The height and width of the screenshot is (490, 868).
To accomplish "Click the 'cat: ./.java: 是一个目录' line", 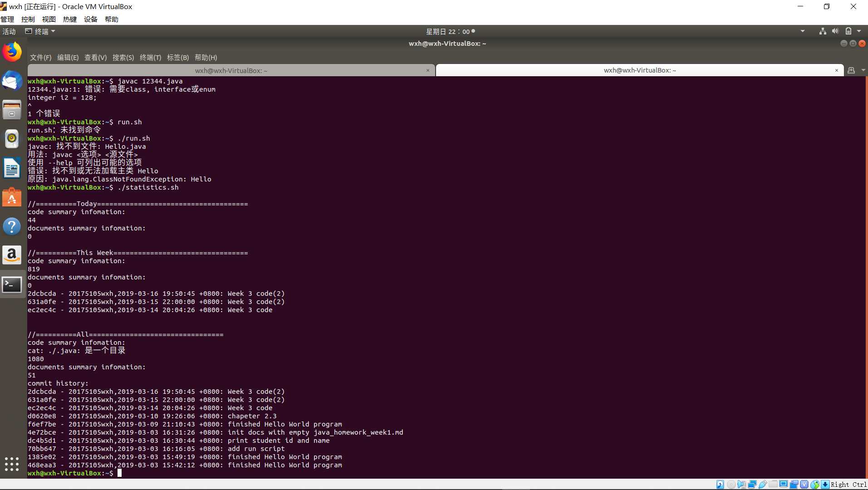I will click(x=76, y=350).
